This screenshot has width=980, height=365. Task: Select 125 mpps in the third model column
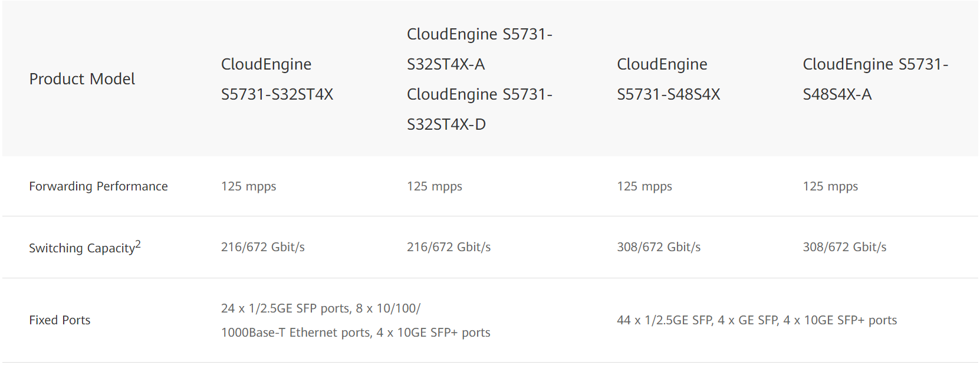tap(644, 186)
